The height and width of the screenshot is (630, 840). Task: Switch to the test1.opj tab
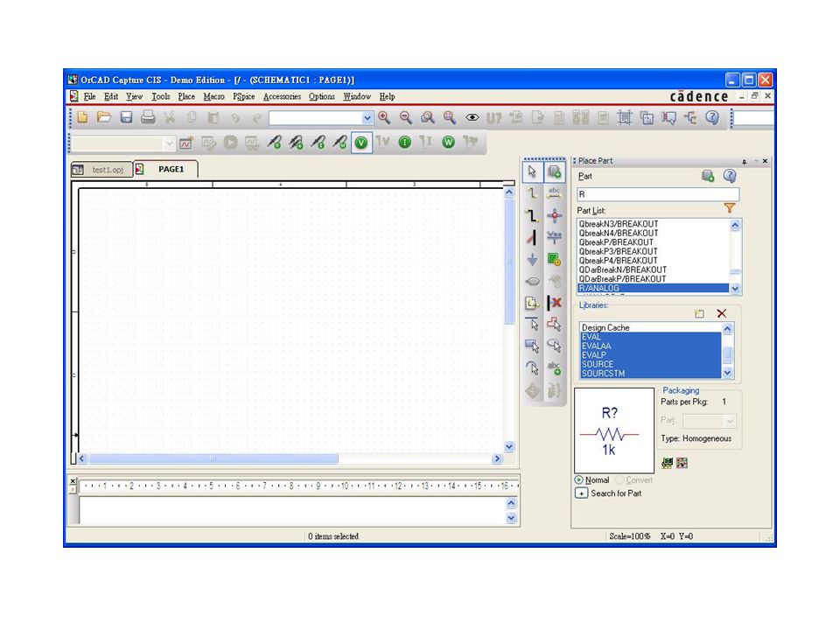tap(101, 170)
